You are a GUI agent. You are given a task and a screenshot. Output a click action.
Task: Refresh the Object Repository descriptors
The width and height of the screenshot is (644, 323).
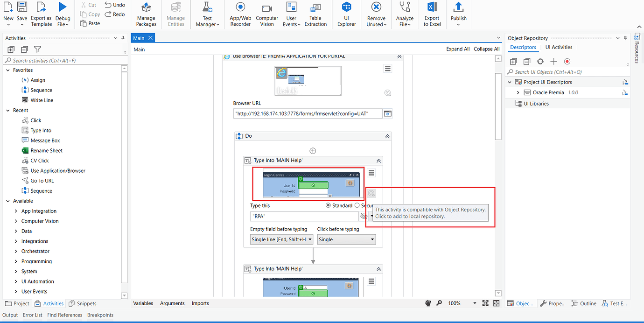pos(540,61)
